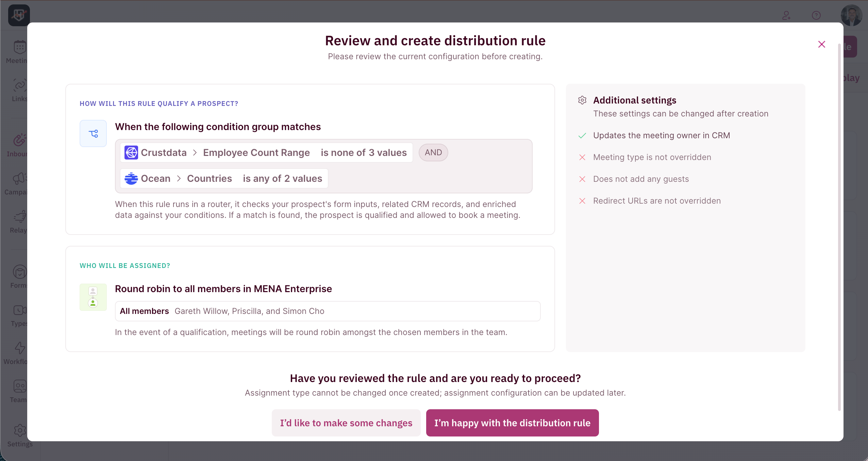
Task: Click the All members field listing names
Action: 328,311
